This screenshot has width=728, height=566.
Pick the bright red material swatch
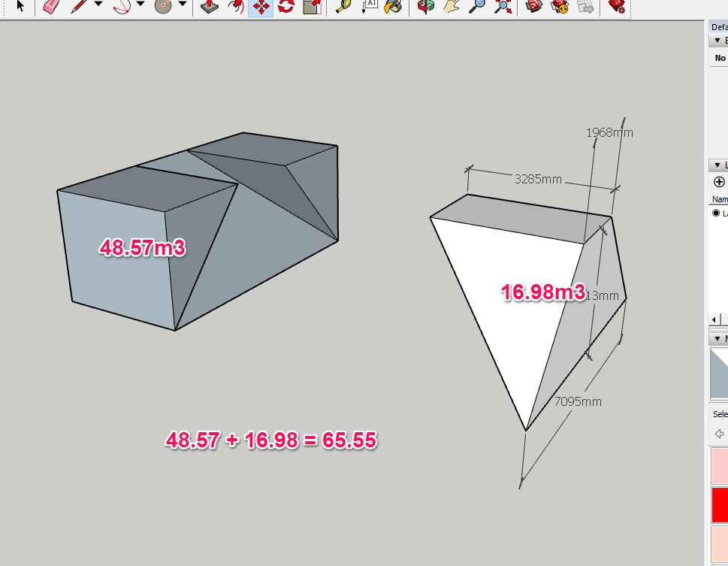[x=719, y=505]
